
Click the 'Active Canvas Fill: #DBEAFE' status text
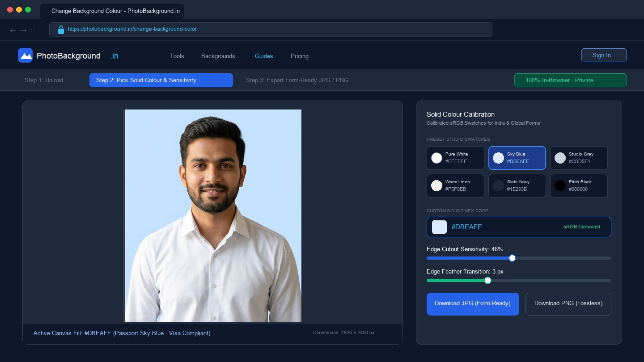pyautogui.click(x=122, y=333)
